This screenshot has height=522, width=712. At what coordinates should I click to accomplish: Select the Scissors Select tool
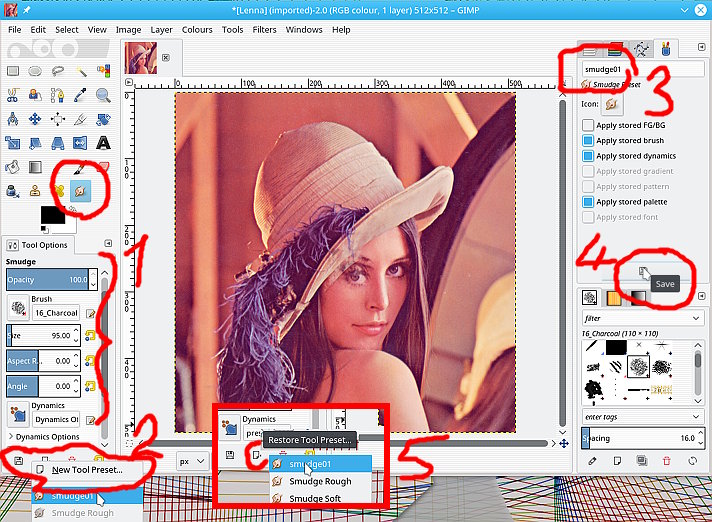click(13, 95)
